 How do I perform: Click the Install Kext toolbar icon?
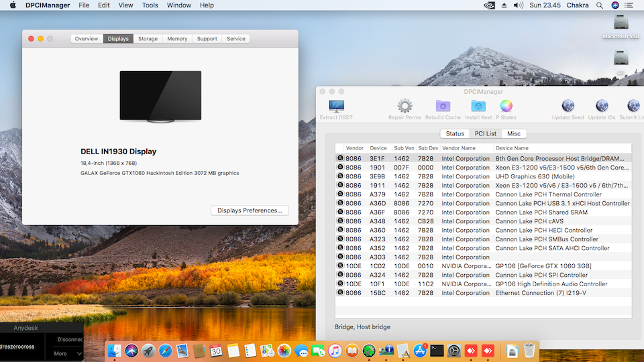(x=478, y=106)
